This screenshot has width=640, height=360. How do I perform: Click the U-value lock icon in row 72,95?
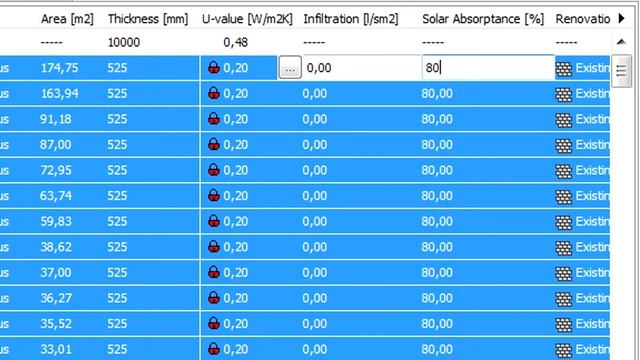click(214, 170)
